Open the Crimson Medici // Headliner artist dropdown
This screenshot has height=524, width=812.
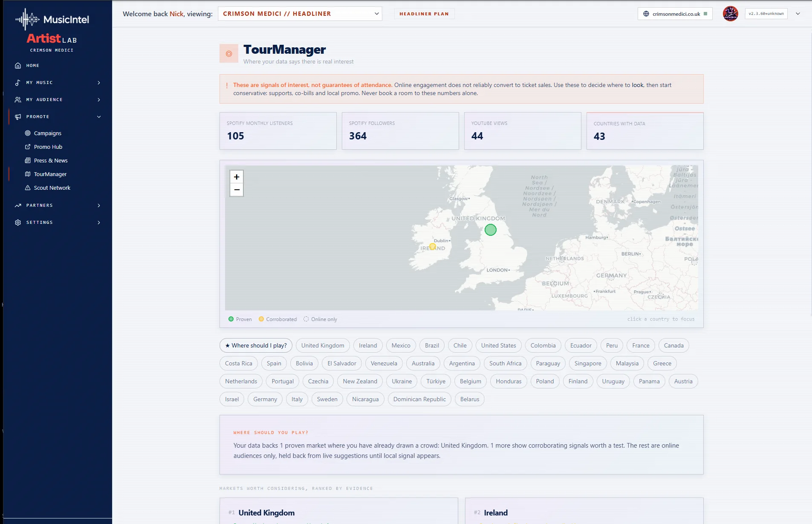tap(300, 14)
